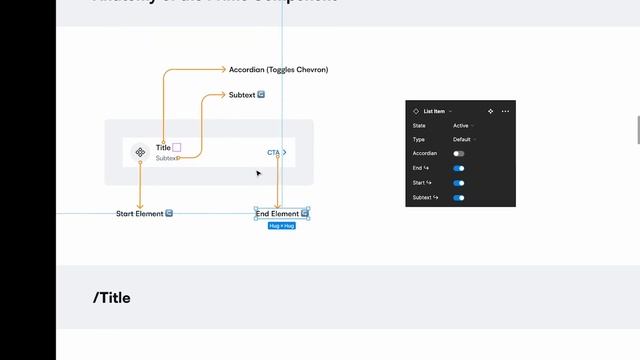Disable the Subtext toggle in panel
Viewport: 640px width, 360px height.
click(x=459, y=198)
